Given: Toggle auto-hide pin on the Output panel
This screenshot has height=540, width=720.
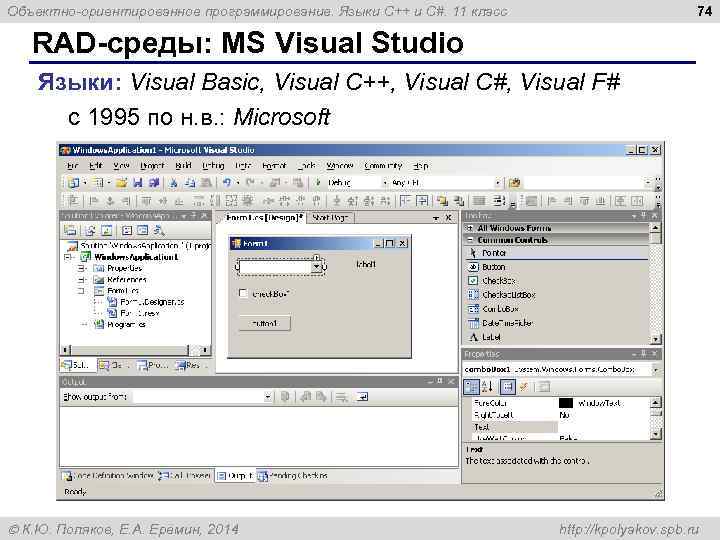Looking at the screenshot, I should pyautogui.click(x=439, y=381).
